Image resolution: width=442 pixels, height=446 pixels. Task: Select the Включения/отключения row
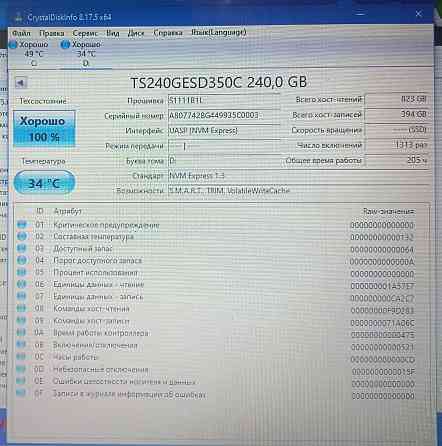tap(215, 345)
